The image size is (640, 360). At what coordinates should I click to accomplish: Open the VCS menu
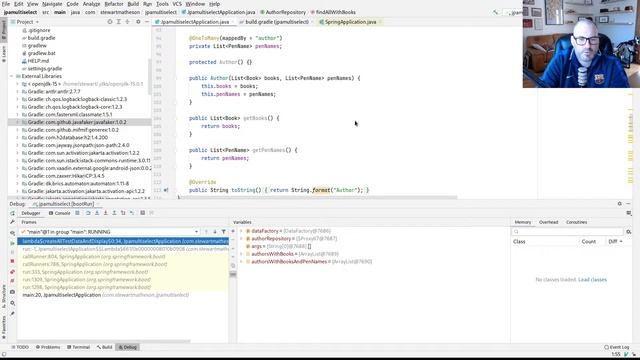pos(177,4)
